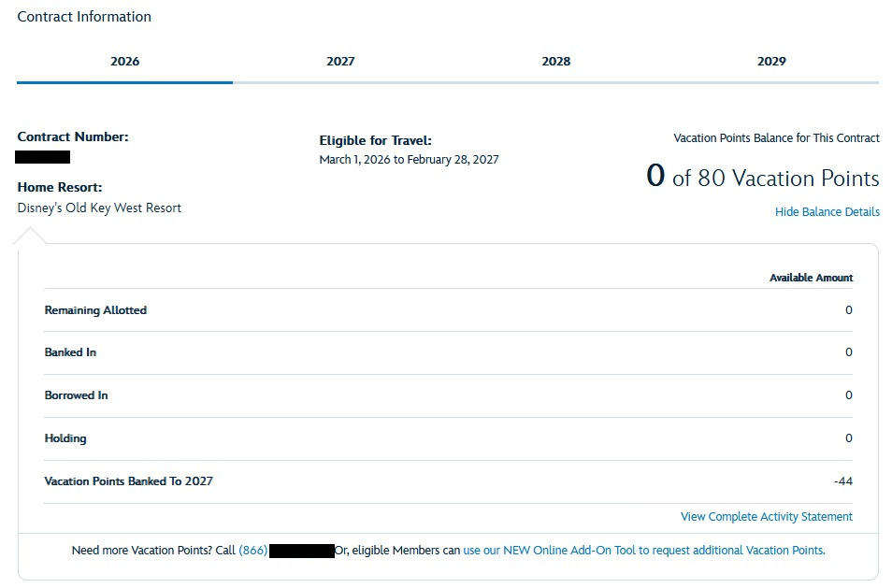Click the Remaining Allotted row label

pos(95,310)
